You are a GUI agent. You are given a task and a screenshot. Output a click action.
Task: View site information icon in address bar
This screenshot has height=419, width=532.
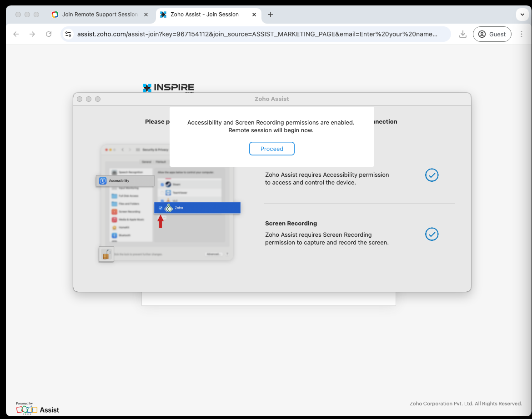pos(68,34)
